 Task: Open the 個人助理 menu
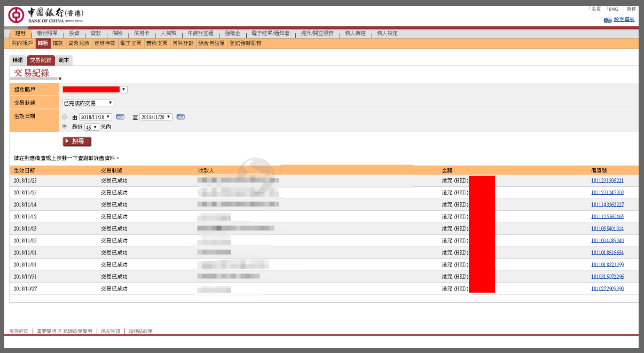355,34
